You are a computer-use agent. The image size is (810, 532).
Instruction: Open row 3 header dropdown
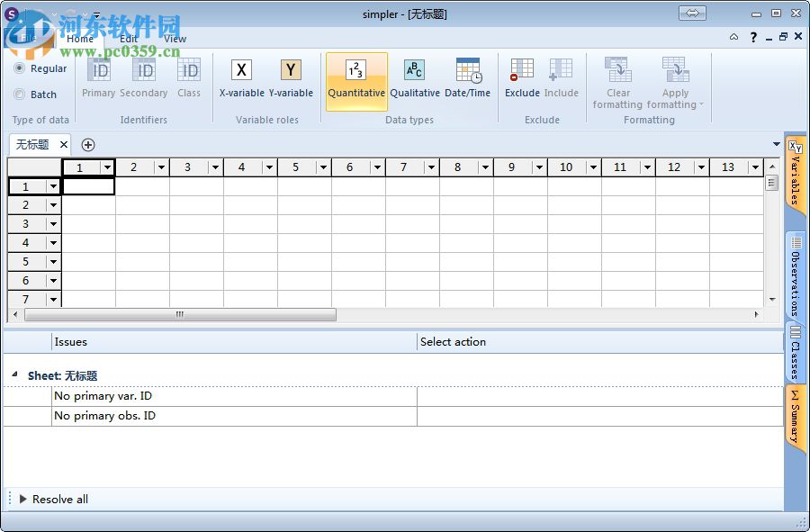pyautogui.click(x=53, y=224)
